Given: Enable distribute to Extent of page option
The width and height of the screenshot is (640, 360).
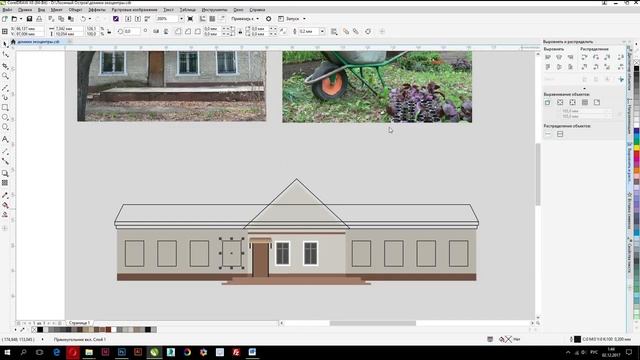Looking at the screenshot, I should point(560,134).
